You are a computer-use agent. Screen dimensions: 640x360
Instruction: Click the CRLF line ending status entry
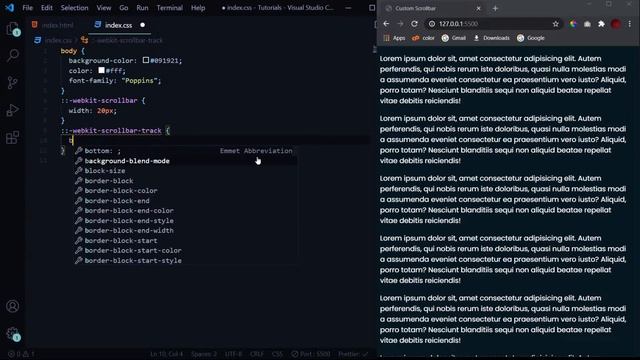coord(257,354)
